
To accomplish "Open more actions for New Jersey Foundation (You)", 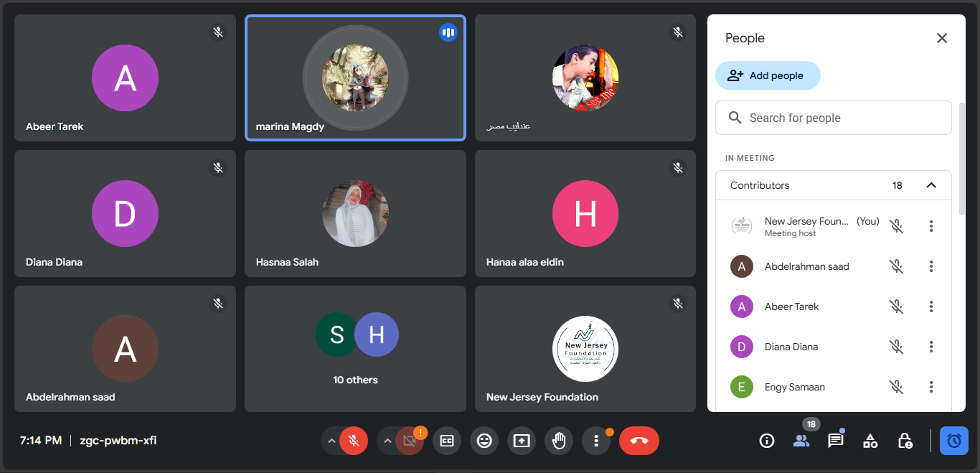I will click(931, 226).
